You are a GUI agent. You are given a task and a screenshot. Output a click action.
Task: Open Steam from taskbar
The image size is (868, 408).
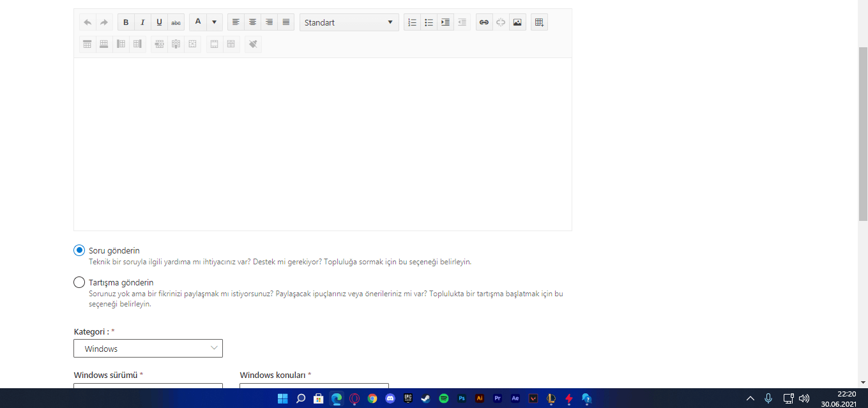point(426,398)
